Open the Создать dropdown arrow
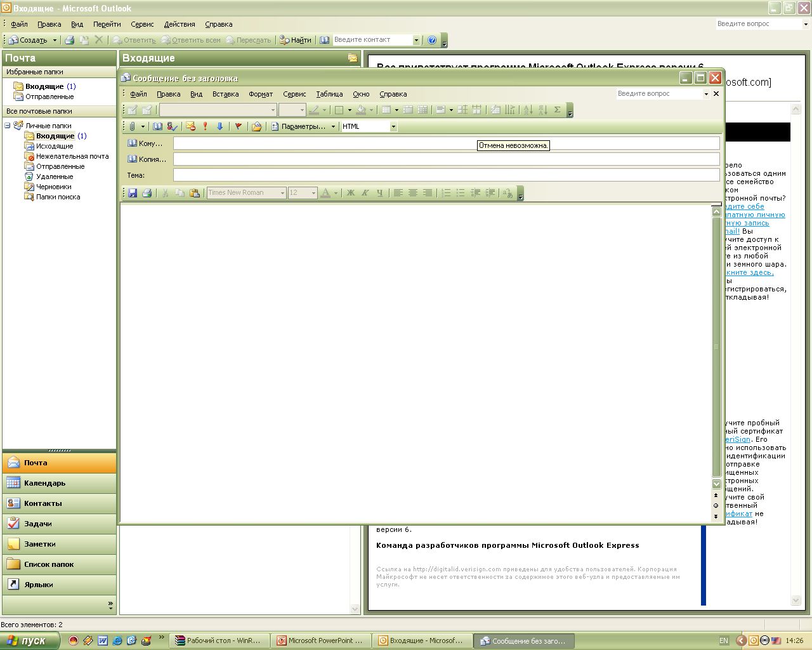 [x=55, y=40]
